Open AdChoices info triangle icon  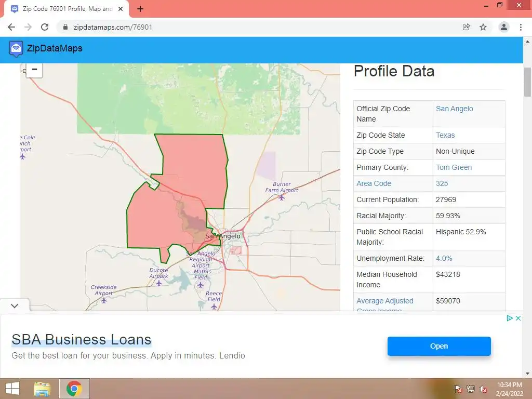pos(509,318)
